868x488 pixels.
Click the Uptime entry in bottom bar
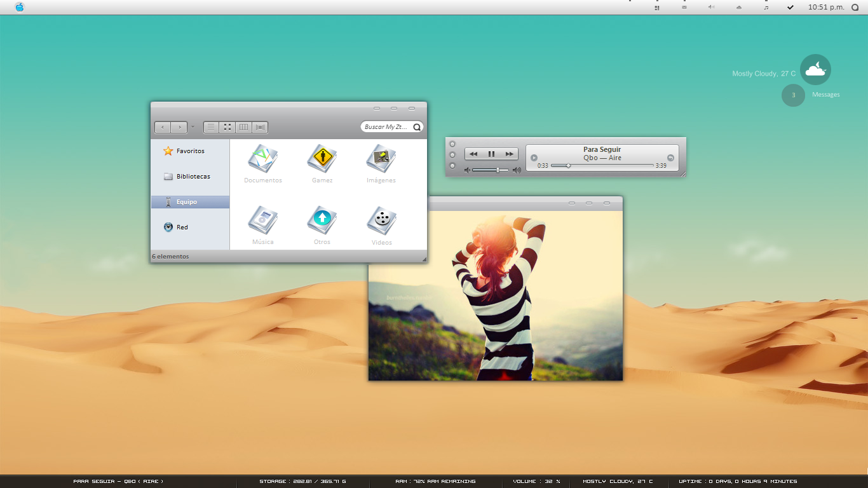[x=738, y=482]
